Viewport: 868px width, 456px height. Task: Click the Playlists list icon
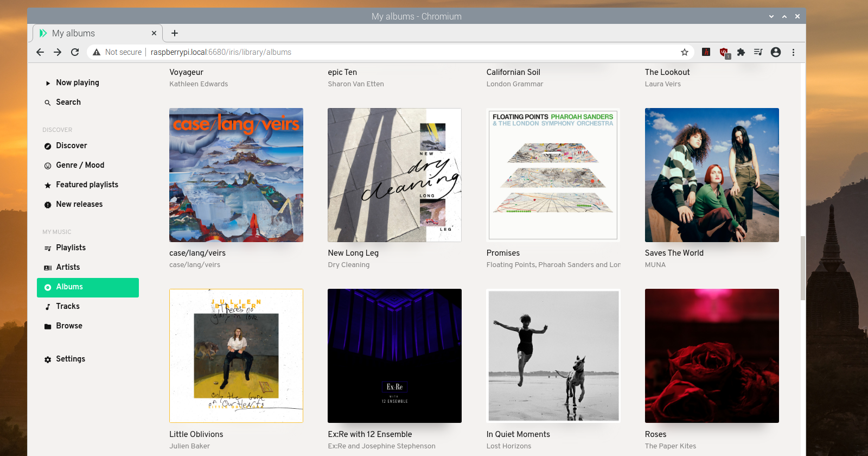pos(48,248)
